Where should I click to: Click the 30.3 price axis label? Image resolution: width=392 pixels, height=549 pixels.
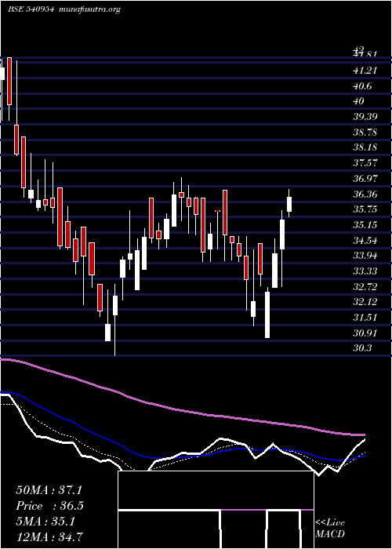coord(363,348)
